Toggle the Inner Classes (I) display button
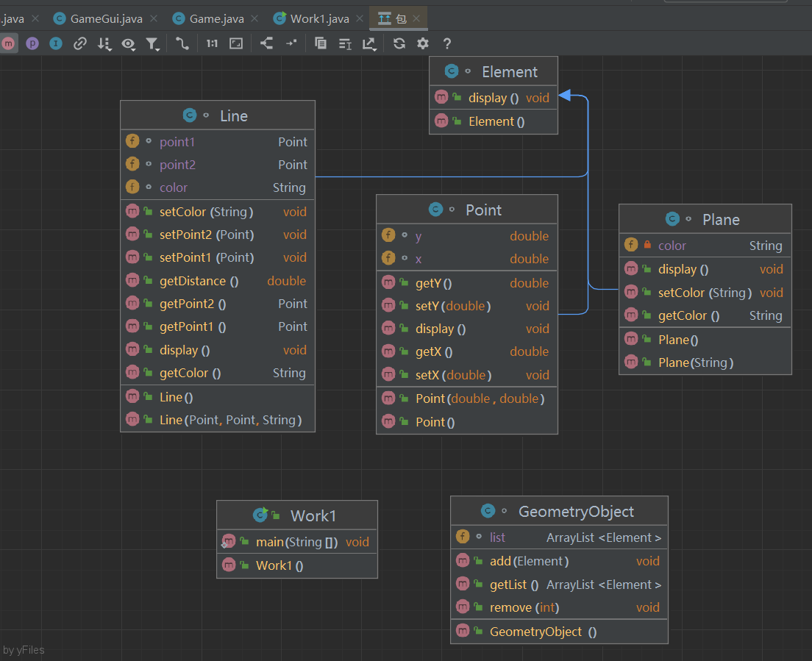This screenshot has height=661, width=812. [56, 43]
